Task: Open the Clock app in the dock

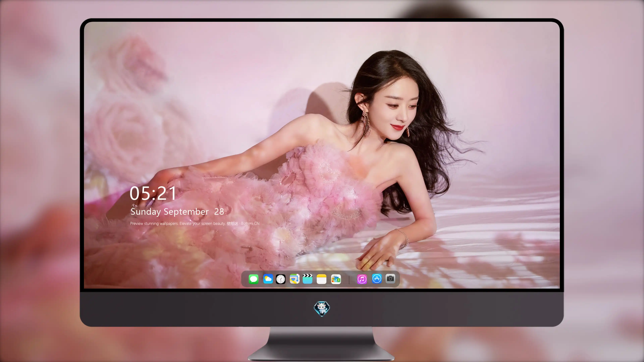Action: click(281, 279)
